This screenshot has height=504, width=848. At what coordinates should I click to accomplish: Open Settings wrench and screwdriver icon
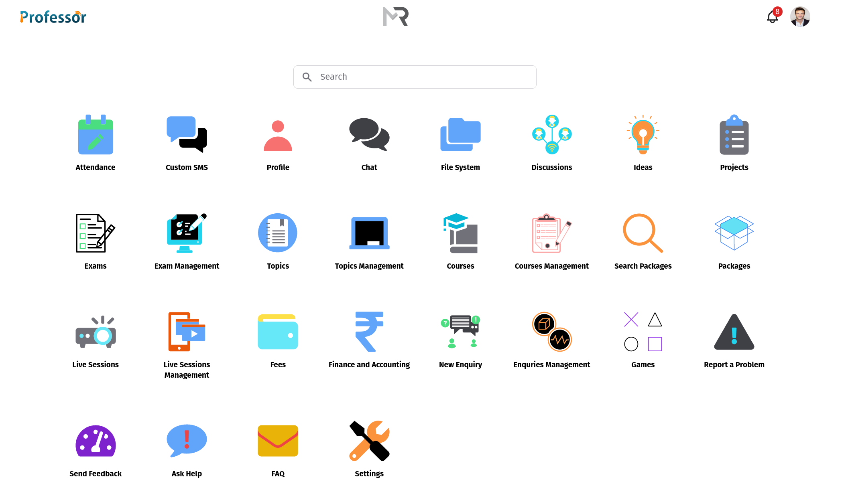tap(369, 441)
